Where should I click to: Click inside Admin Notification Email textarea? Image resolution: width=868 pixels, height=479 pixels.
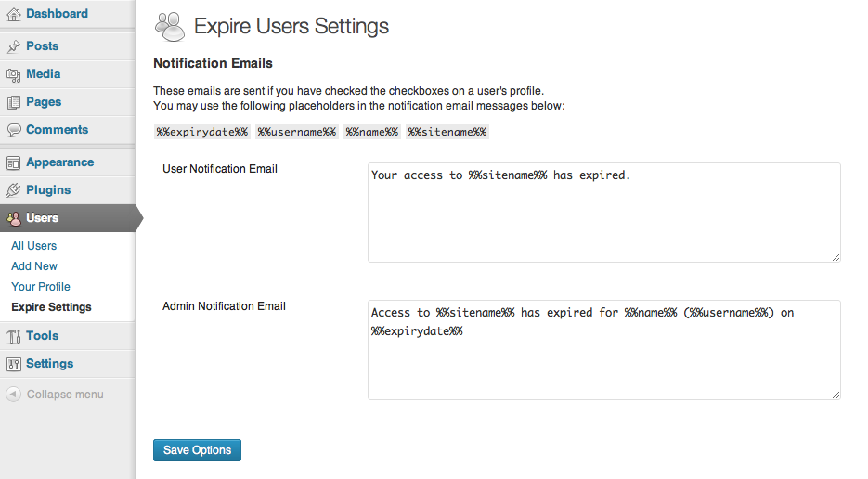(x=604, y=350)
